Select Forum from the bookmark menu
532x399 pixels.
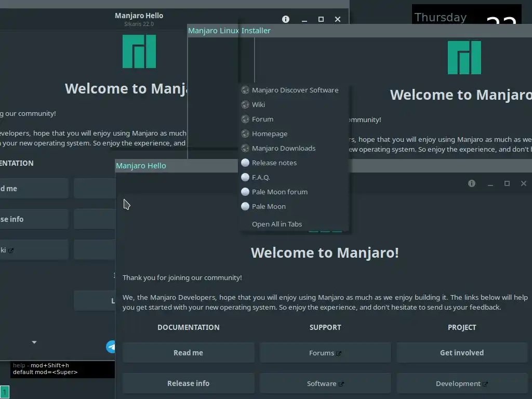tap(294, 119)
